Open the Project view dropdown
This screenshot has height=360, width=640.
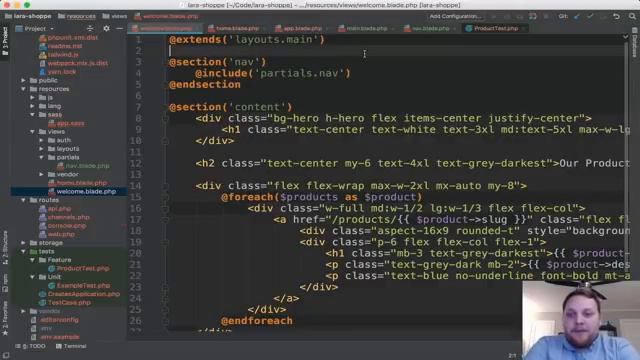pyautogui.click(x=51, y=29)
